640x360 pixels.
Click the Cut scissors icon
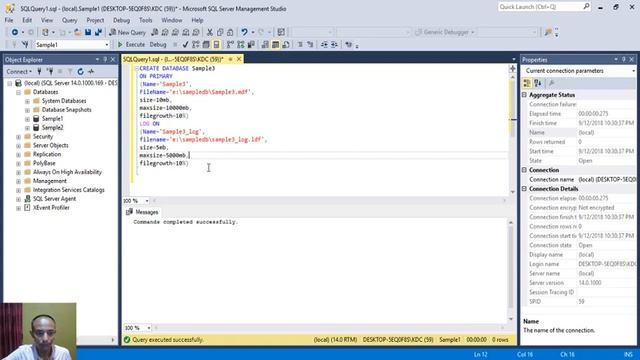pyautogui.click(x=210, y=32)
